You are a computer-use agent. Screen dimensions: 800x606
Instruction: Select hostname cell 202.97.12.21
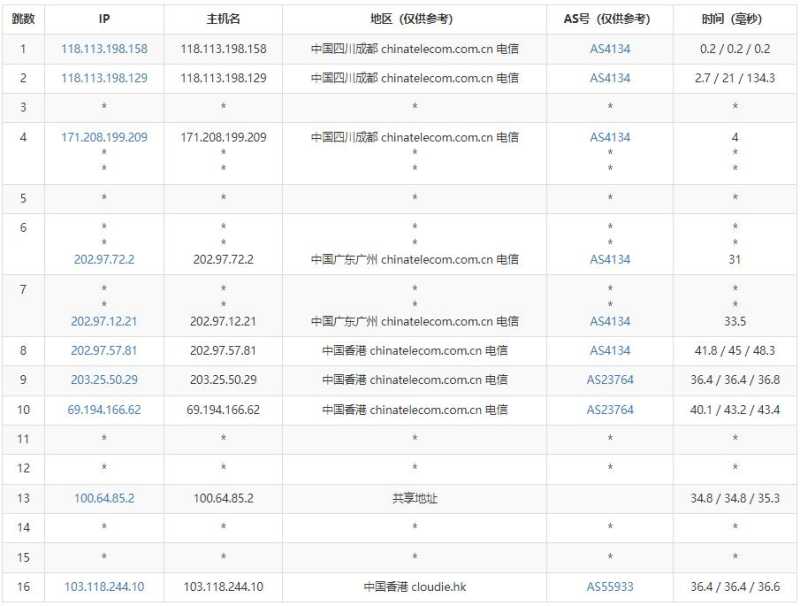223,321
